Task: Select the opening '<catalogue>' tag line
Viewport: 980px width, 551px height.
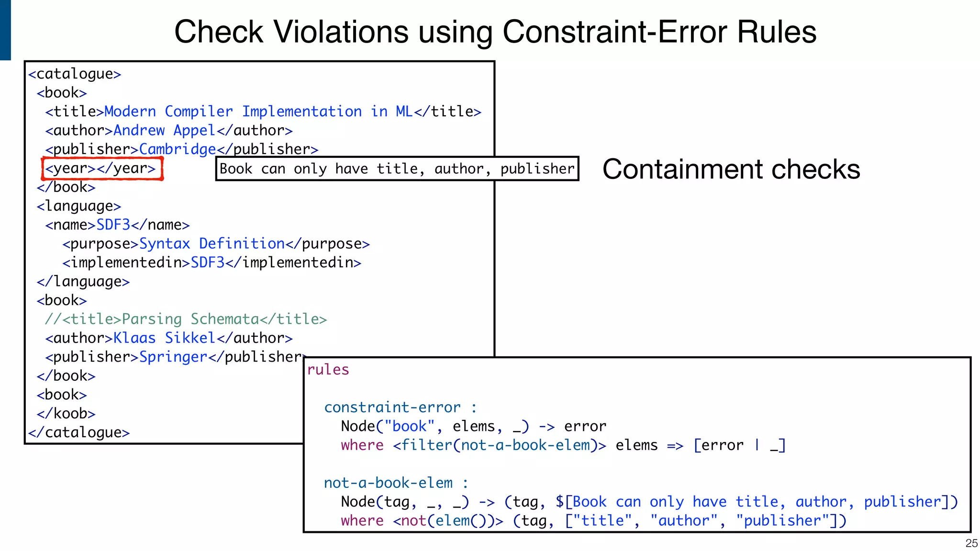Action: coord(75,74)
